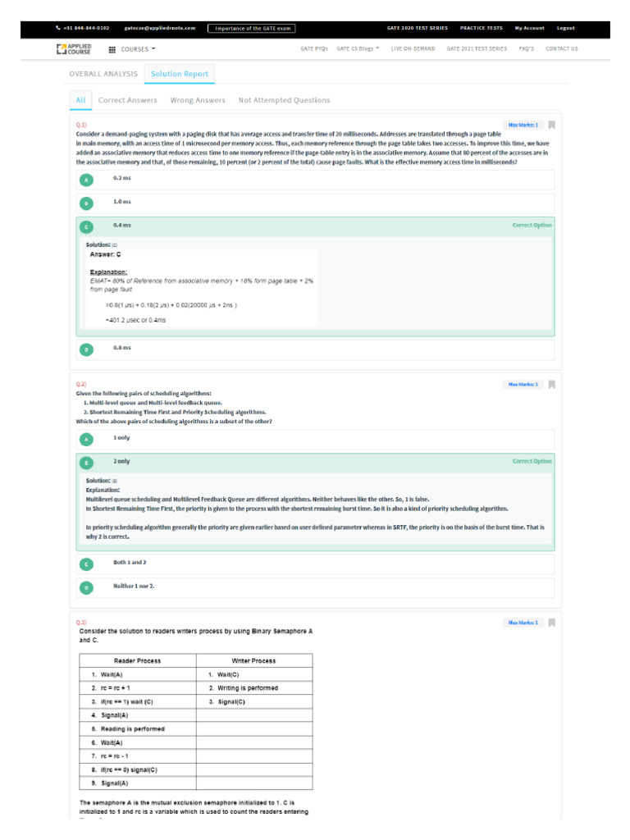
Task: Select option B circle for 2 only
Action: [x=86, y=463]
